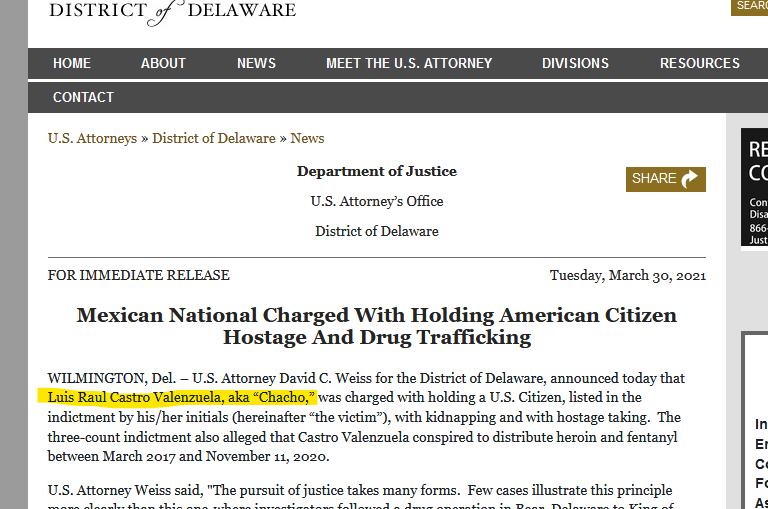Go to the CONTACT page
Image resolution: width=768 pixels, height=509 pixels.
click(x=83, y=97)
